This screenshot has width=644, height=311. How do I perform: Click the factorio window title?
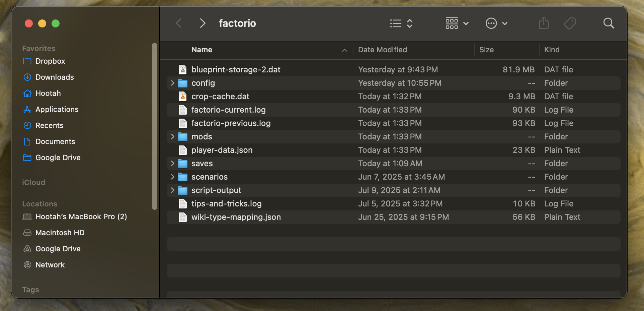(237, 23)
